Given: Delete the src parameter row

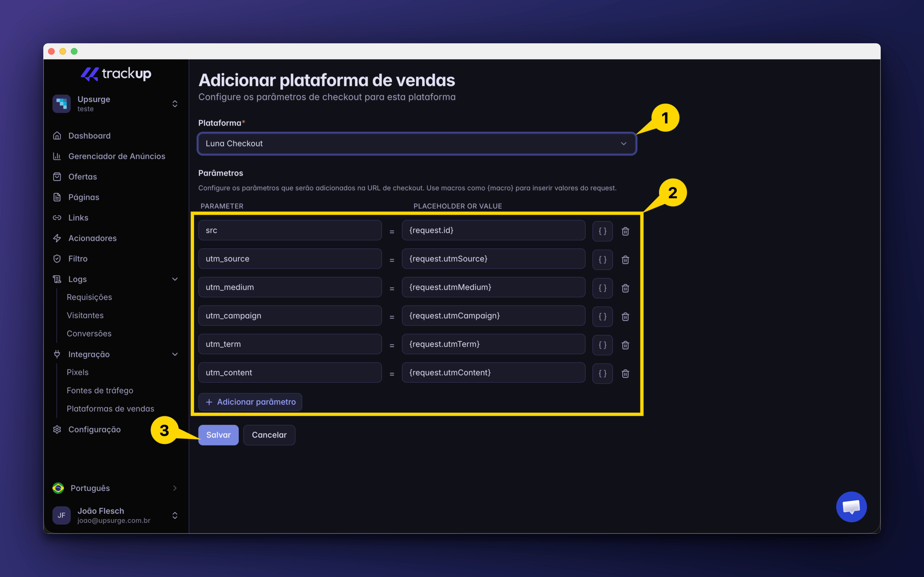Looking at the screenshot, I should click(625, 231).
